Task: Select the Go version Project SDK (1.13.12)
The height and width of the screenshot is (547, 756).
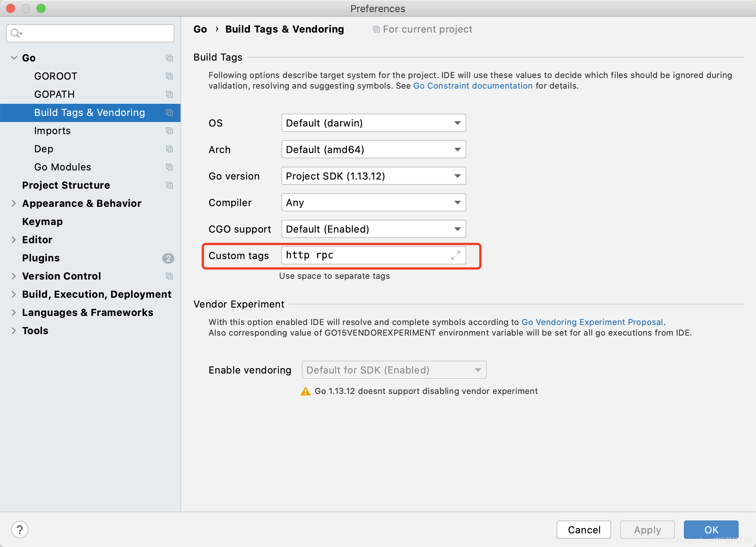Action: [372, 176]
